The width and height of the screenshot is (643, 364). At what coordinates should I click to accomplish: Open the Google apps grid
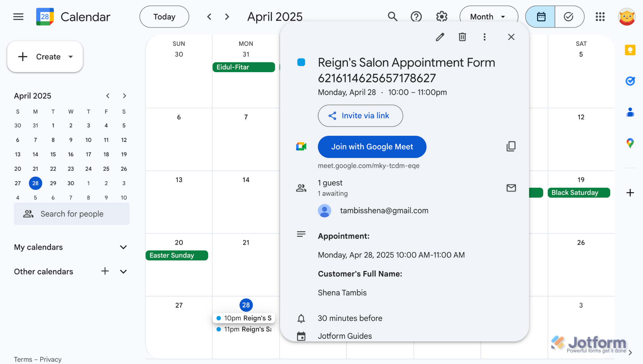pos(600,17)
